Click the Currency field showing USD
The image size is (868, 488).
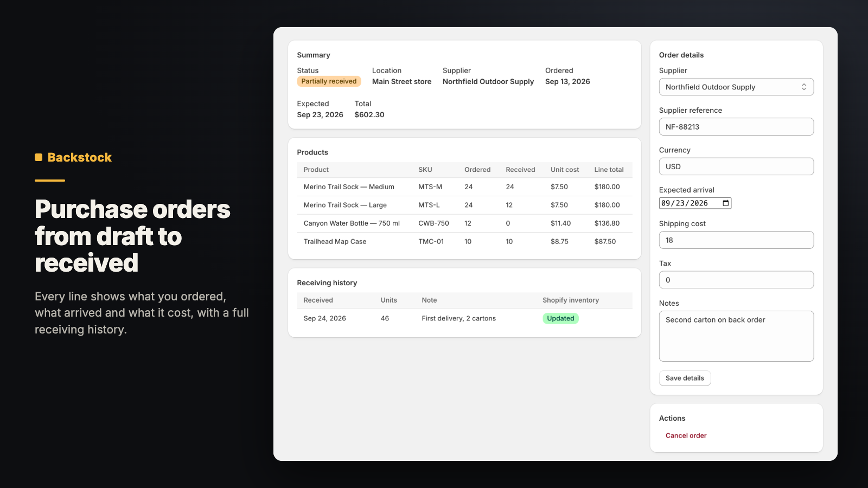coord(736,166)
